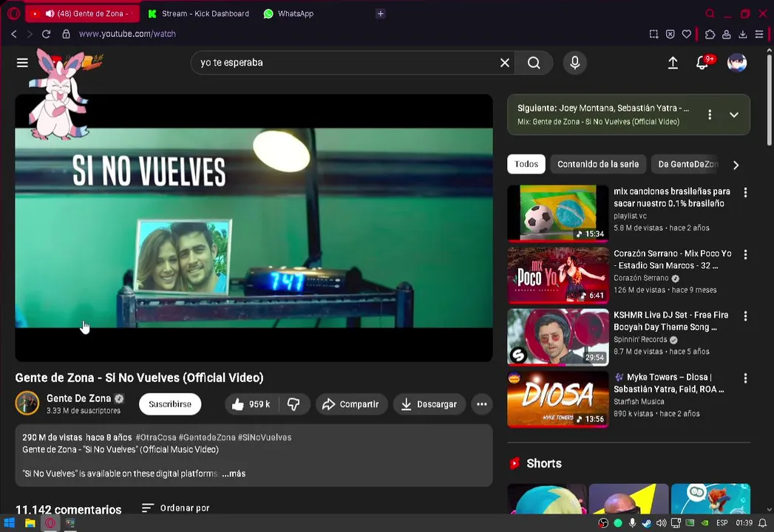The height and width of the screenshot is (532, 774).
Task: Open the Shorts section heading
Action: [x=544, y=463]
